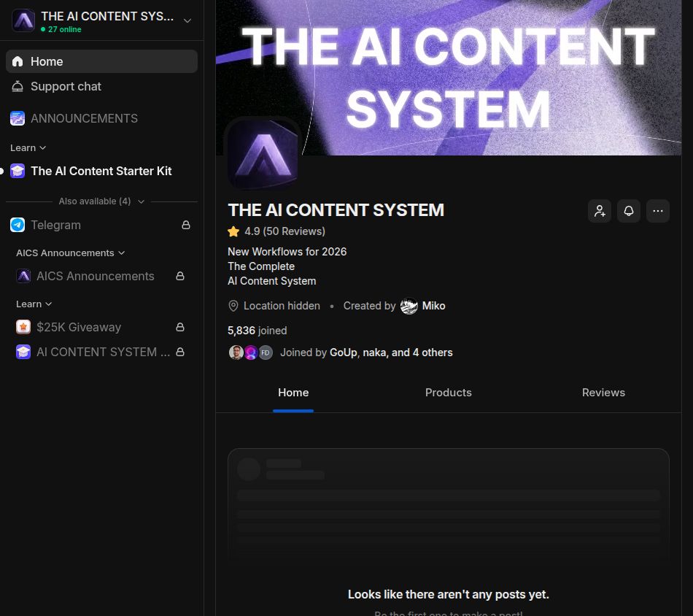Screen dimensions: 693x616
Task: Switch to the Reviews tab
Action: pyautogui.click(x=603, y=393)
